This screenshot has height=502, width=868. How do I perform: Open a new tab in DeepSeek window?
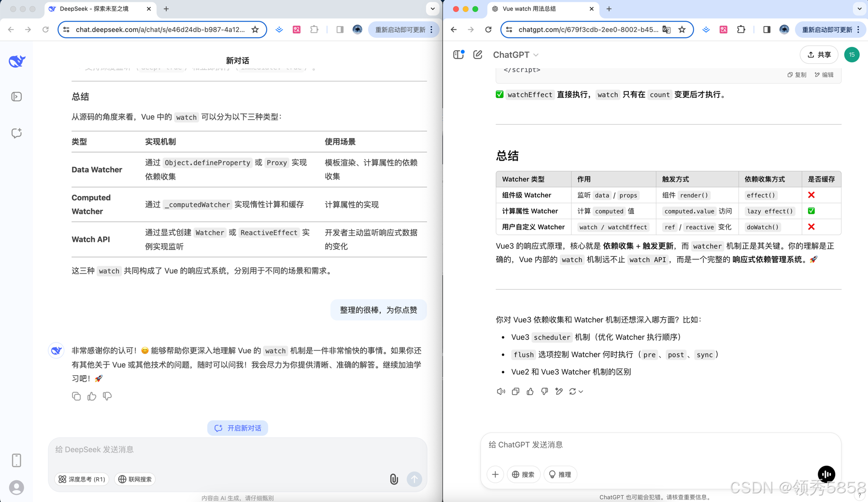point(166,9)
